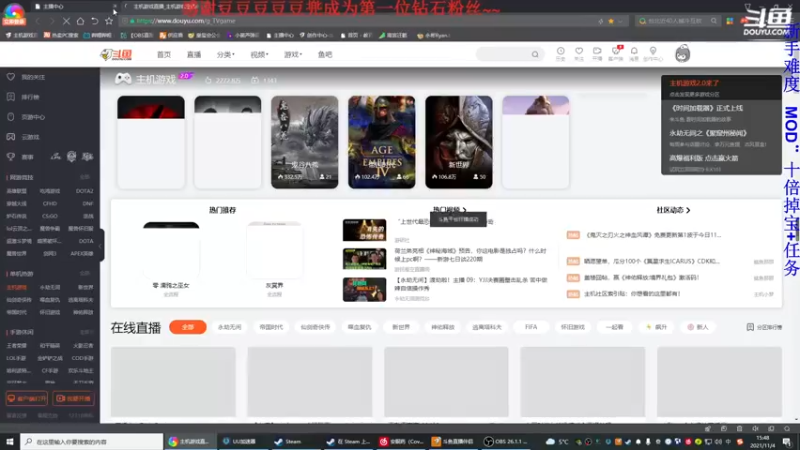The image size is (800, 450).
Task: Open viewing history clock icon
Action: click(x=560, y=54)
